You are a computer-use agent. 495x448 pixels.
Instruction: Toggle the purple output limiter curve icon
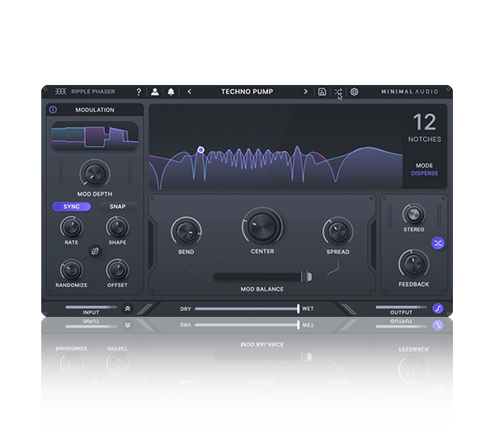[438, 308]
